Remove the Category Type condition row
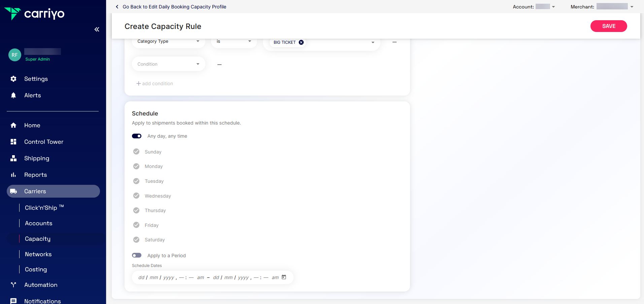This screenshot has width=644, height=304. (395, 42)
